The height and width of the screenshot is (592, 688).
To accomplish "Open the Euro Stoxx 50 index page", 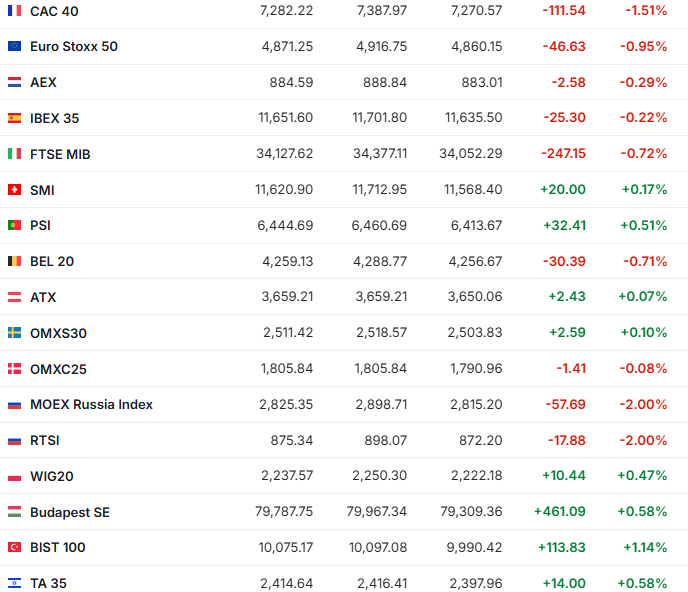I will (x=73, y=47).
